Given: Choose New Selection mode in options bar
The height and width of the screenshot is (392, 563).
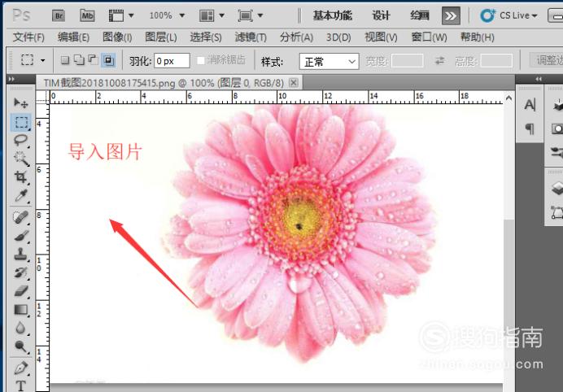Looking at the screenshot, I should 64,60.
